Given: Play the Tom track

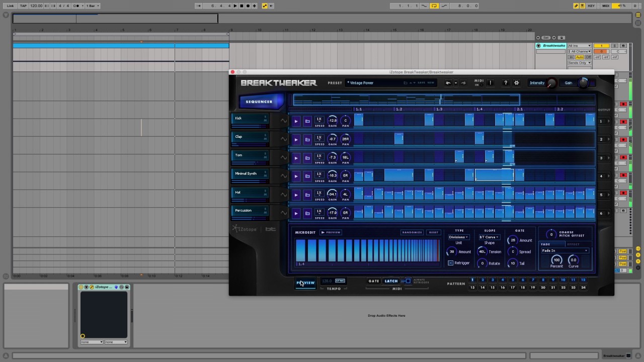Looking at the screenshot, I should (x=296, y=158).
